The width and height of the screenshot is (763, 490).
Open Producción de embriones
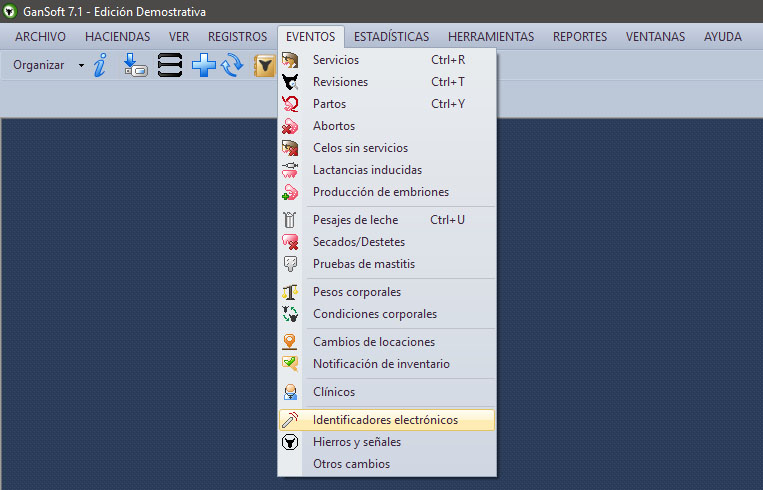pyautogui.click(x=387, y=192)
